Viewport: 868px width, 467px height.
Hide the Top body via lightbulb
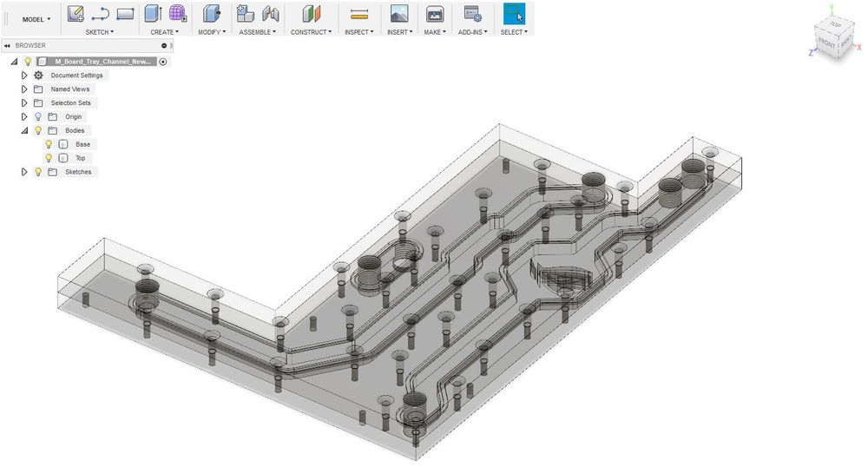(x=49, y=158)
